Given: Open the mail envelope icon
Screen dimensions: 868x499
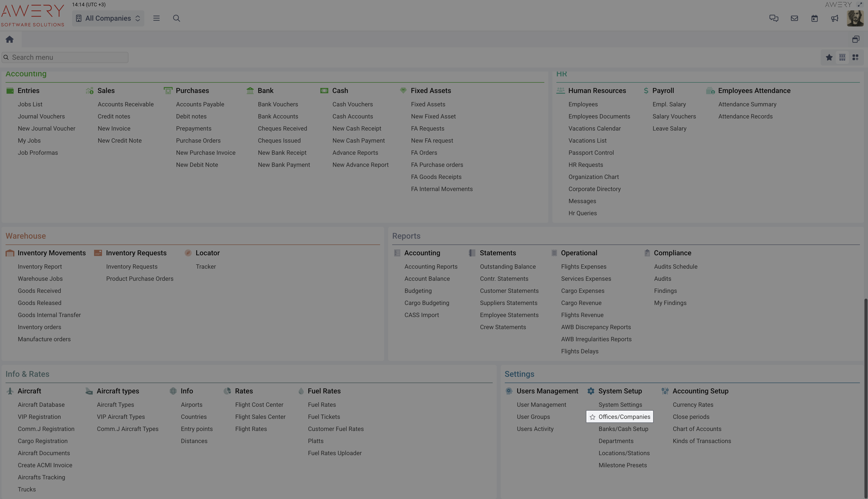Looking at the screenshot, I should click(794, 18).
